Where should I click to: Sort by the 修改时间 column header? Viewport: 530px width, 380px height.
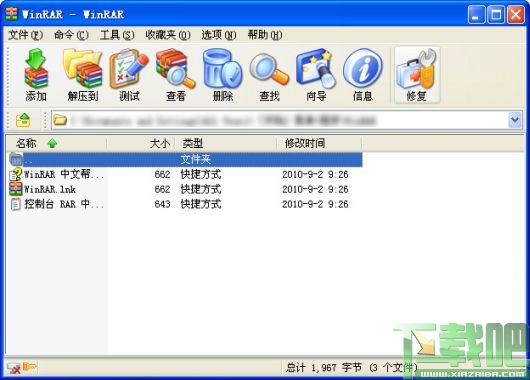319,143
